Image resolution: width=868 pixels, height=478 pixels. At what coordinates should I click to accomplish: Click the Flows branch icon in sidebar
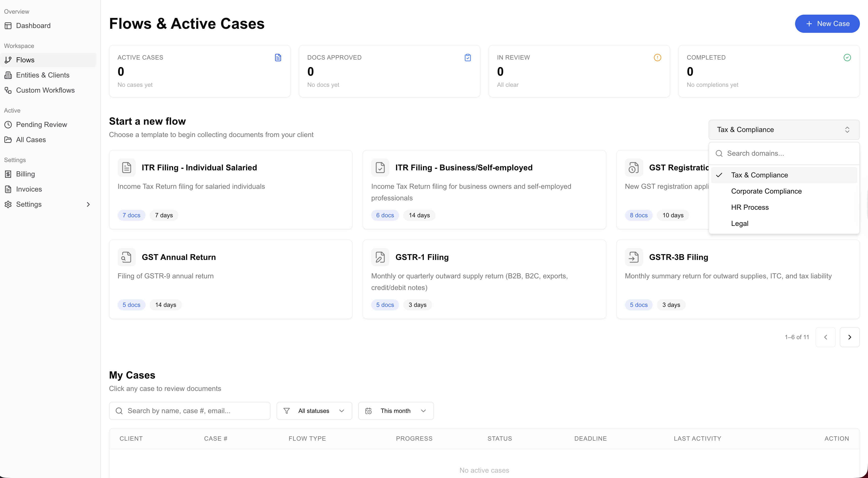pos(8,60)
